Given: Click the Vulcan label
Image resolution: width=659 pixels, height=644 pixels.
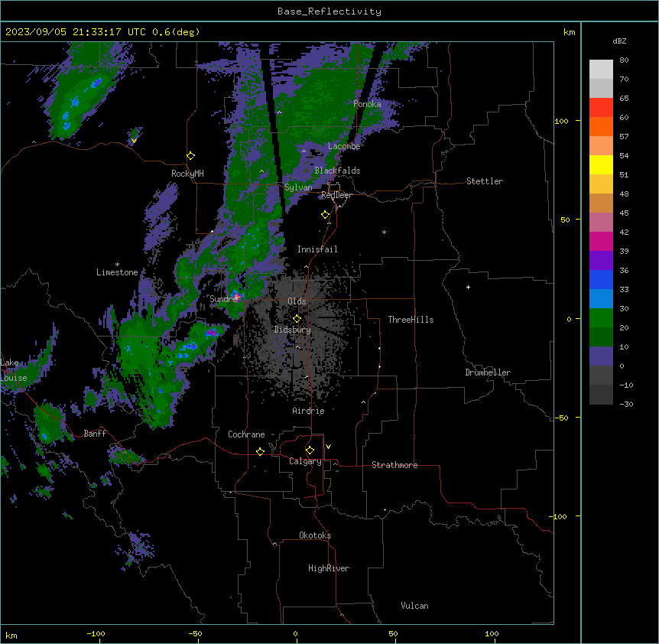Looking at the screenshot, I should coord(414,606).
